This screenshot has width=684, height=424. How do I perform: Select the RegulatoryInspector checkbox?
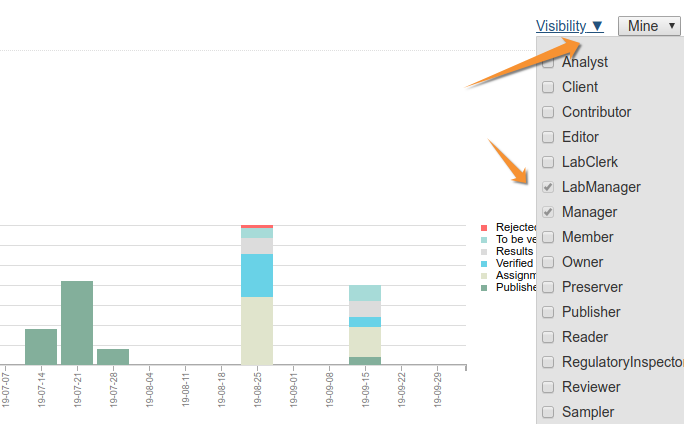pos(548,362)
